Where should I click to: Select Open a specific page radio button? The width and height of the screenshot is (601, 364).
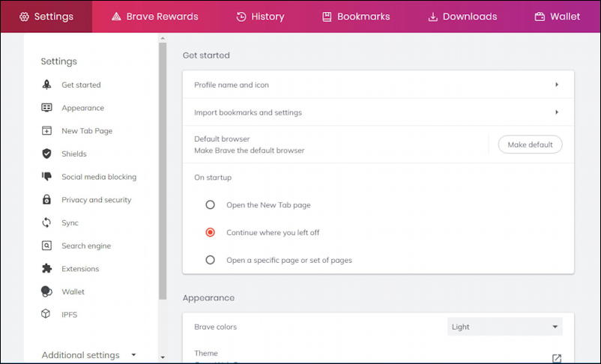coord(210,260)
